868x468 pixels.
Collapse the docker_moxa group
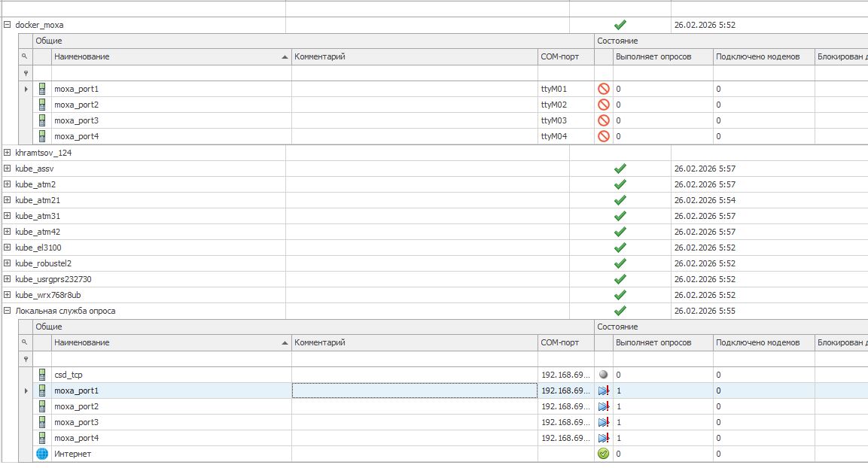8,25
